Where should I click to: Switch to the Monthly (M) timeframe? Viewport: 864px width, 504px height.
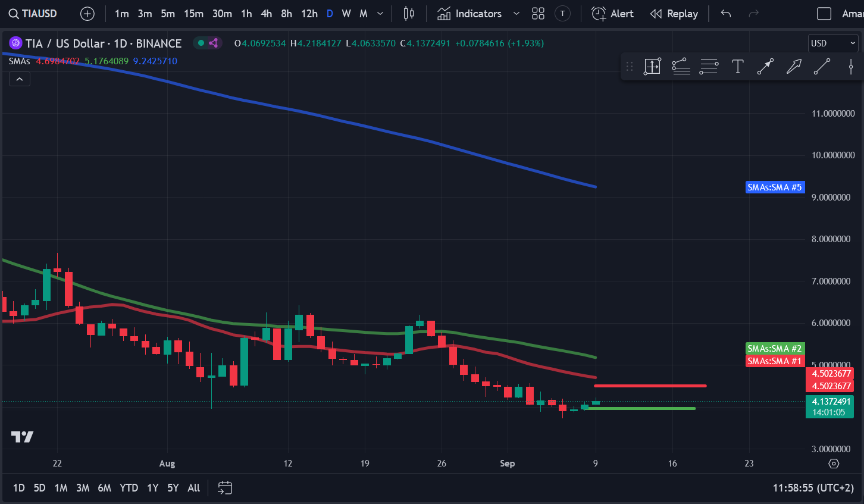point(364,14)
